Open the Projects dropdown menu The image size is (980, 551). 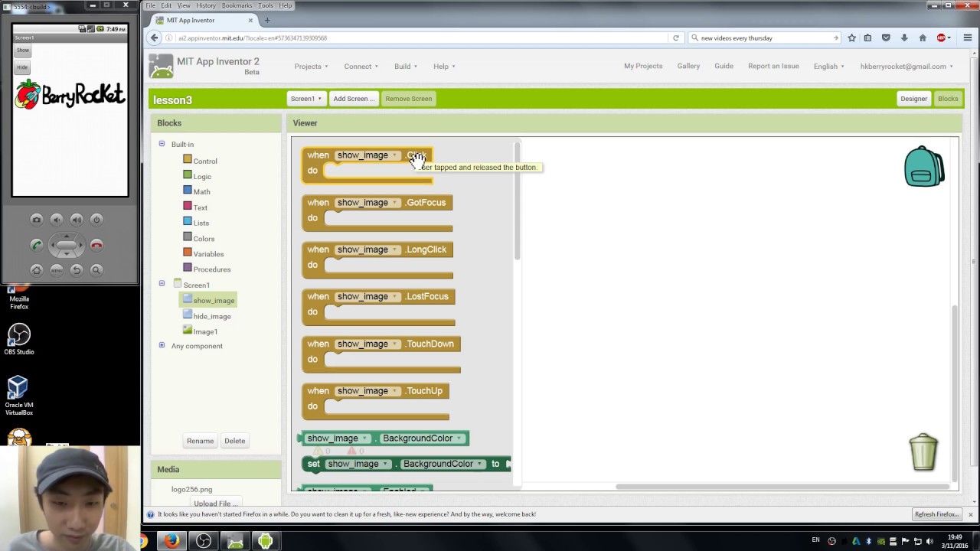(311, 66)
